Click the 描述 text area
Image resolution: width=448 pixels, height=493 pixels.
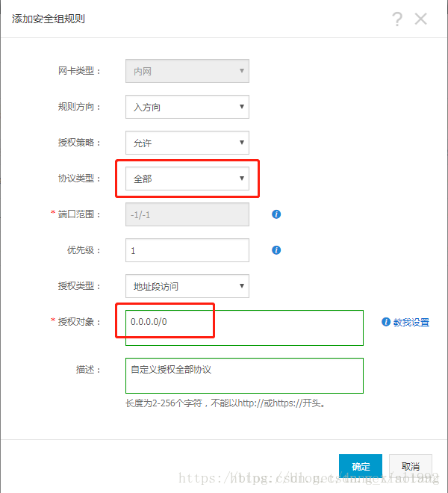coord(245,376)
